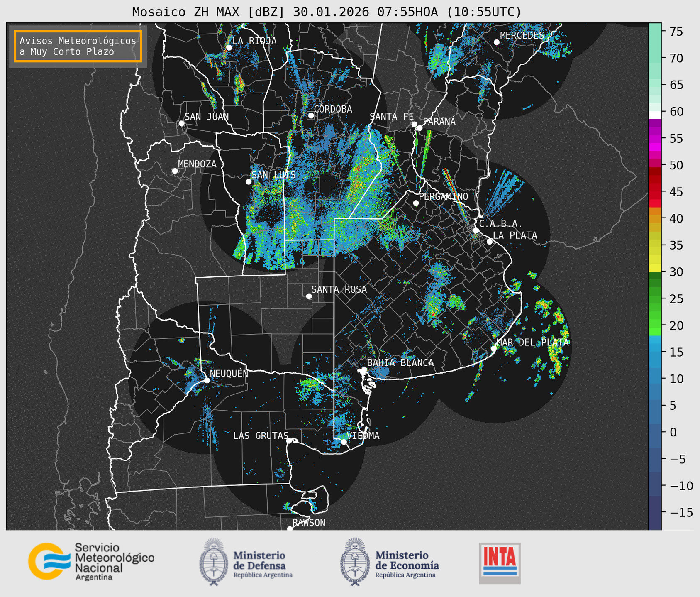Click the Ministerio de Defensa text

(263, 564)
